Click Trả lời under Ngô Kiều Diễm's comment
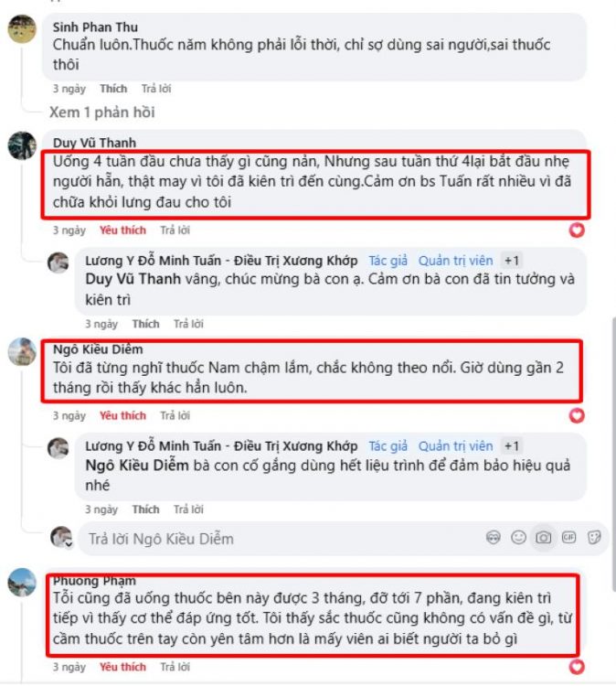Image resolution: width=616 pixels, height=686 pixels. 175,416
